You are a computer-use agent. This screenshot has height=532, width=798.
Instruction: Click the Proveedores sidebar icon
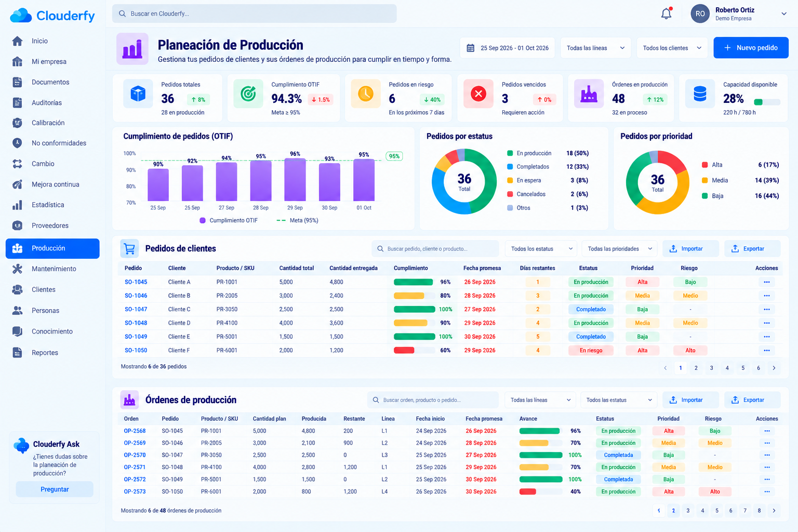coord(17,225)
